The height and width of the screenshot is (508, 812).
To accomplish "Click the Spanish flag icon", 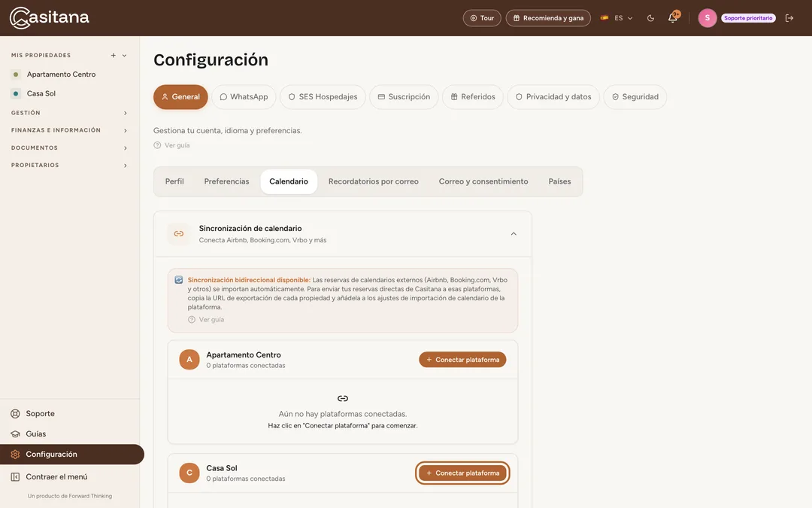I will 604,18.
